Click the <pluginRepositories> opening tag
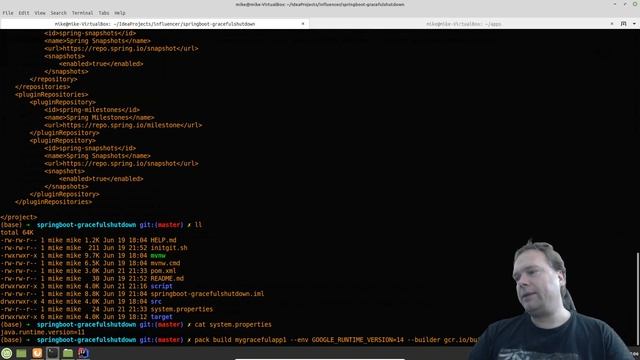 [51, 94]
